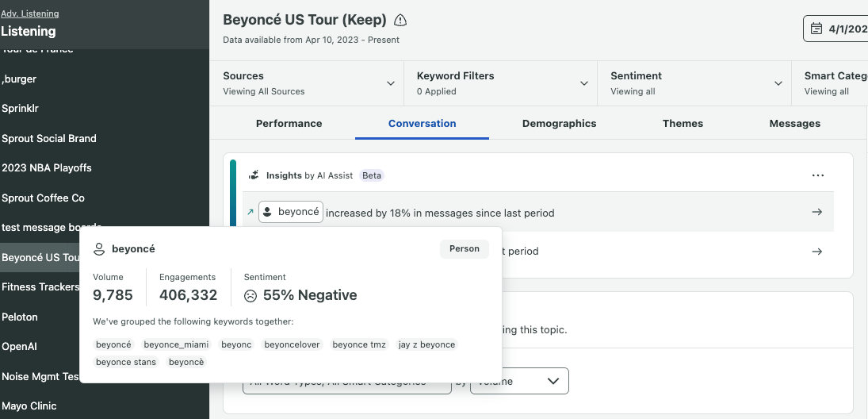This screenshot has height=419, width=868.
Task: Click the arrow next to the beyoncé insight
Action: point(816,212)
